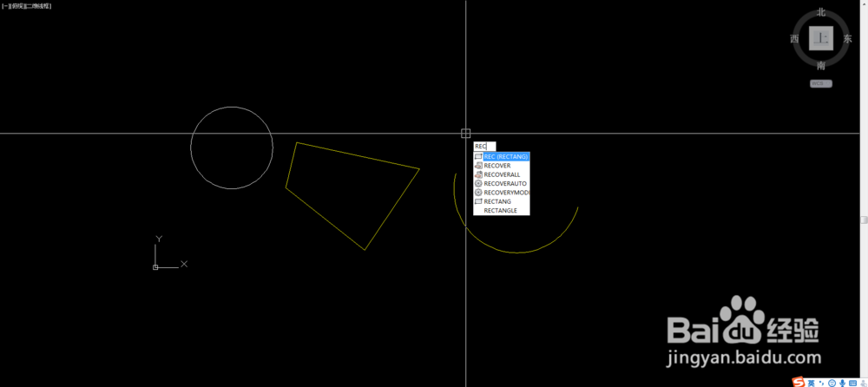Open the soft keyboard icon in Sogou bar

pos(853,384)
